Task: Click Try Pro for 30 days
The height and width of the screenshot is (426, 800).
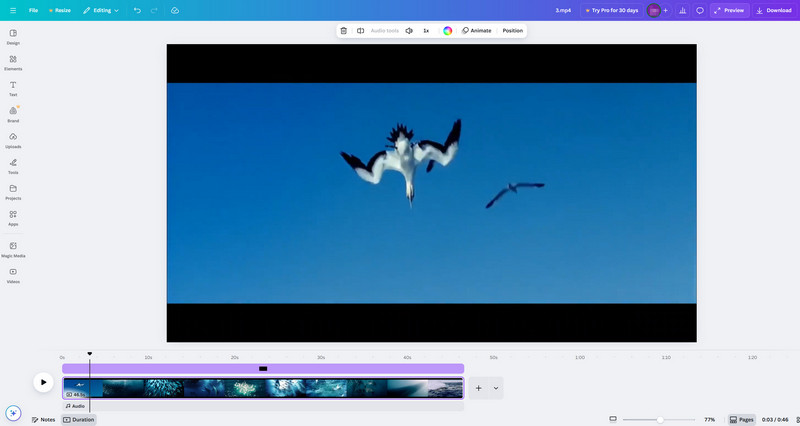Action: point(610,10)
